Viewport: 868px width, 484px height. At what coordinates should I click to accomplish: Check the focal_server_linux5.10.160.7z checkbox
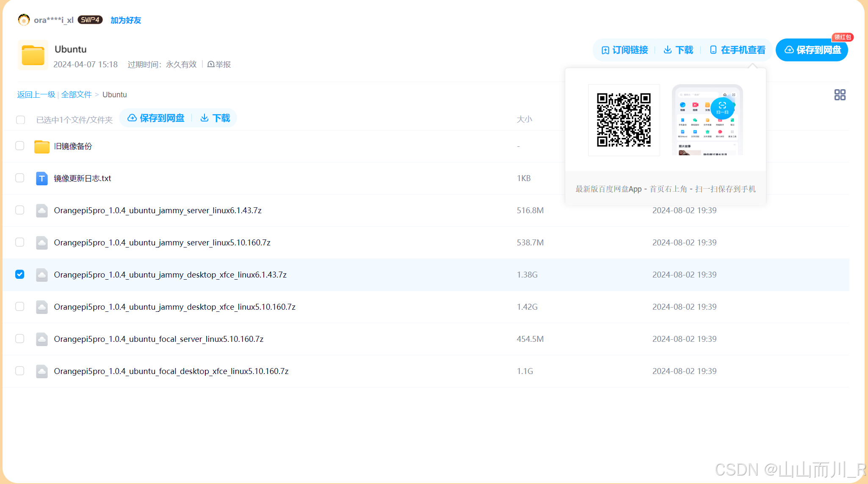point(20,338)
